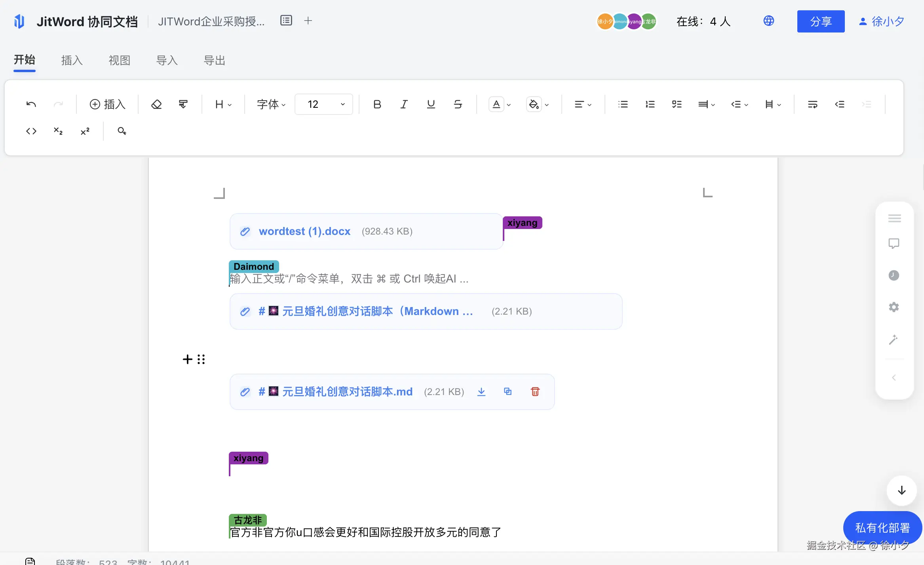
Task: Toggle subscript formatting
Action: coord(58,131)
